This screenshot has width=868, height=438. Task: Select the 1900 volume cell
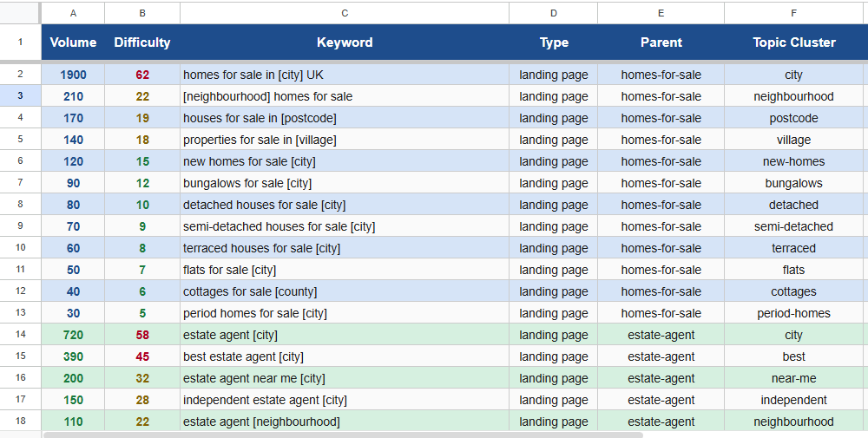coord(73,75)
